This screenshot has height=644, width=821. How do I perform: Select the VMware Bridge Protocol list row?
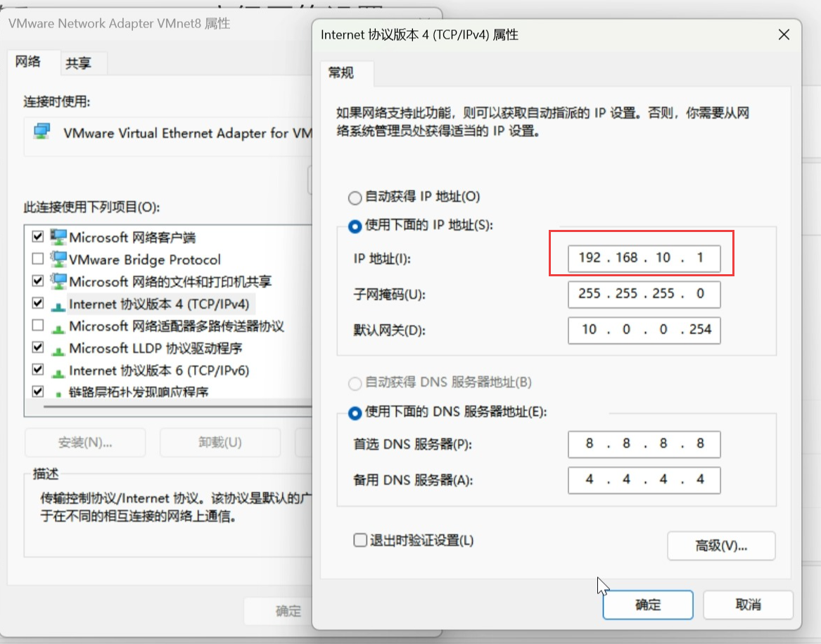pos(145,259)
